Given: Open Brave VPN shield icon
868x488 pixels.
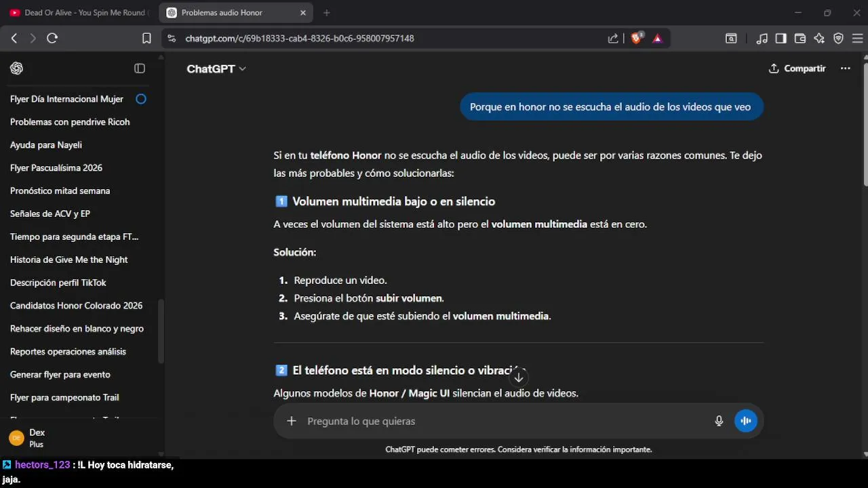Looking at the screenshot, I should (838, 39).
